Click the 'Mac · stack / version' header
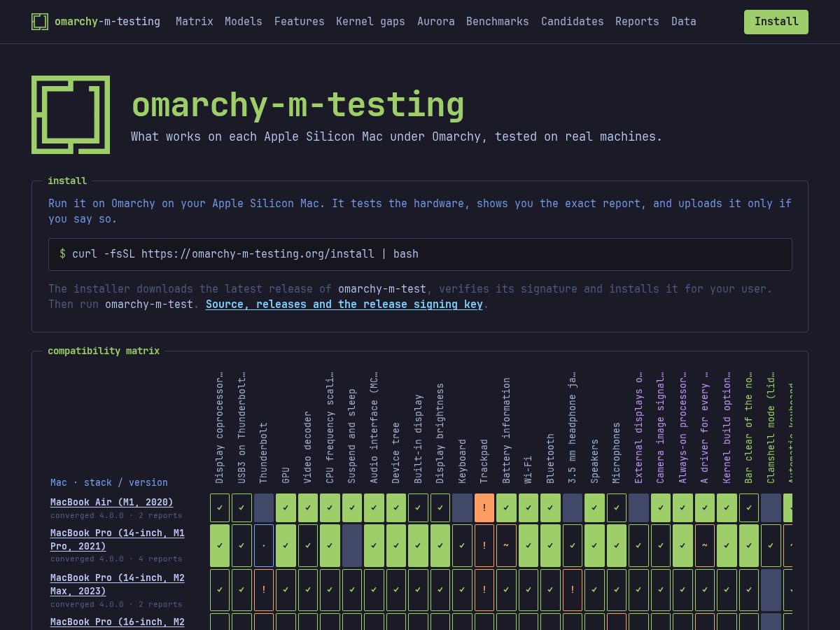The width and height of the screenshot is (840, 630). coord(109,482)
